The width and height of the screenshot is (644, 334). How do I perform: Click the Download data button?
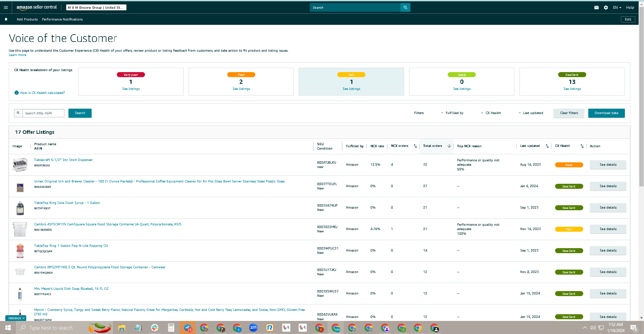(606, 113)
